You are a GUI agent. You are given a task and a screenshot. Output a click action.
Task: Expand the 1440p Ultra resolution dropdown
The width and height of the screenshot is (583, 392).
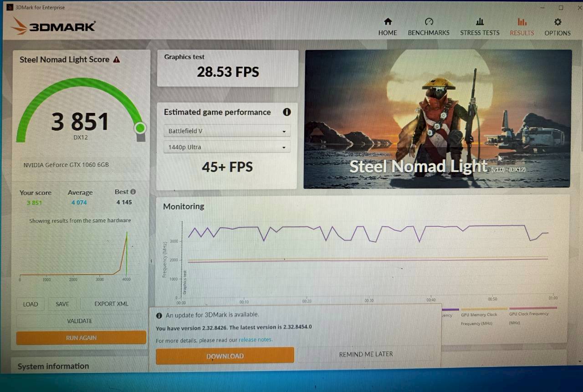tap(226, 147)
